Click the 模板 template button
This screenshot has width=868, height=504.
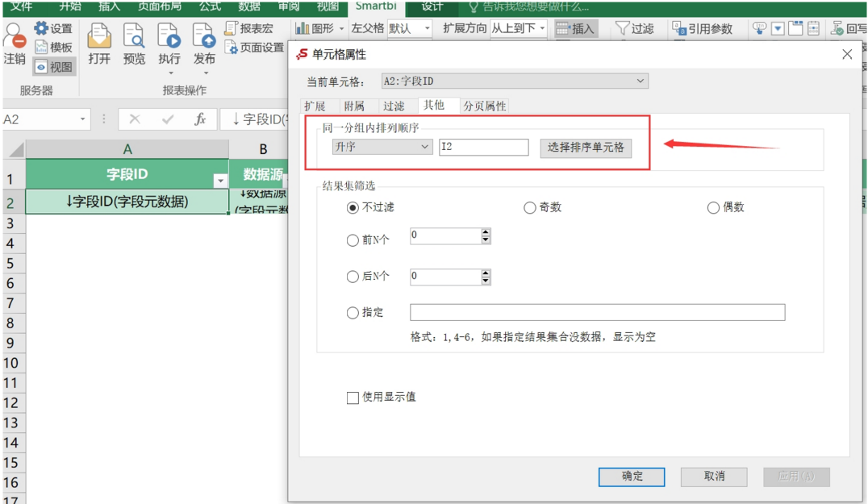(x=53, y=48)
